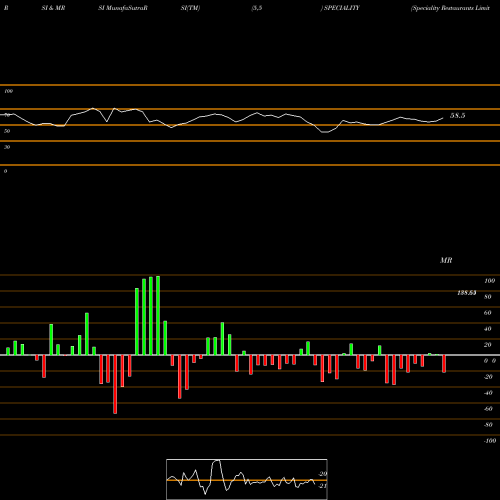
Task: Click the 100 label on RSI axis
Action: [9, 91]
